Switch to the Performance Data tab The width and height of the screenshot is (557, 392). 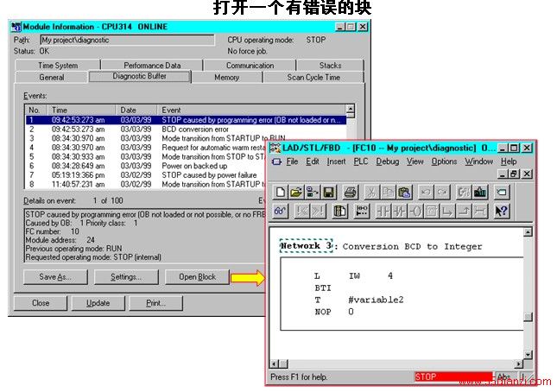tap(152, 66)
